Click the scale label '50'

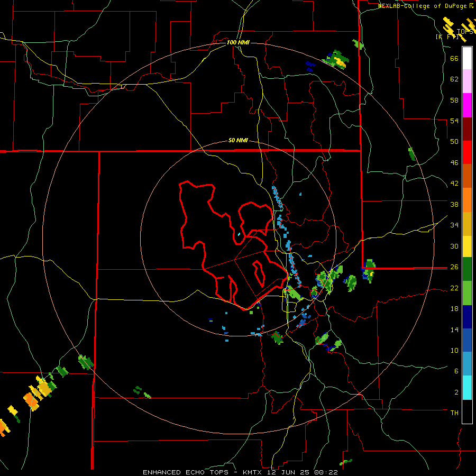pyautogui.click(x=454, y=142)
